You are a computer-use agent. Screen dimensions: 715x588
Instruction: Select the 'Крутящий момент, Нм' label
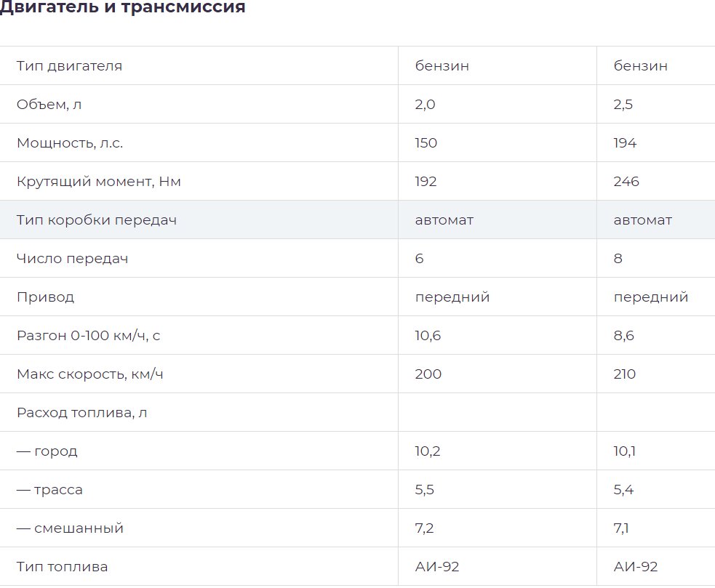point(99,182)
